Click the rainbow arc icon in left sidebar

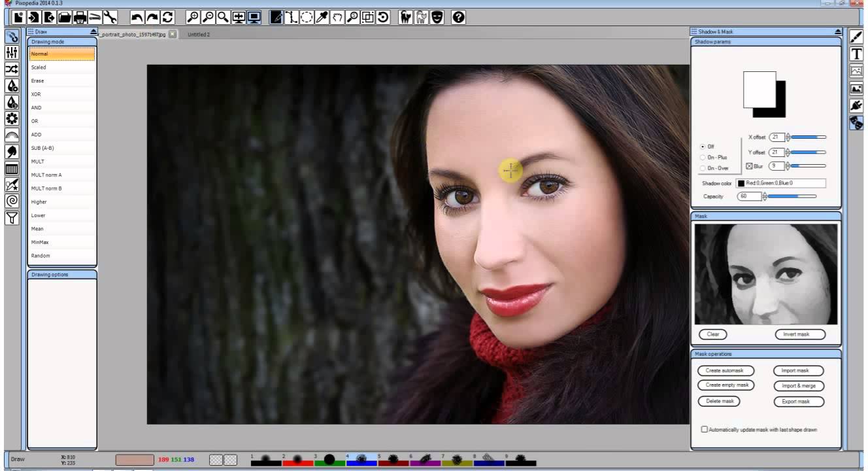point(12,135)
